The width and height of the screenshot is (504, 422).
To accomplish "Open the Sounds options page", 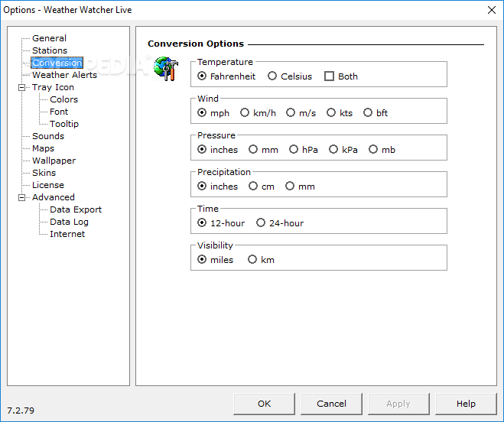I will (48, 136).
